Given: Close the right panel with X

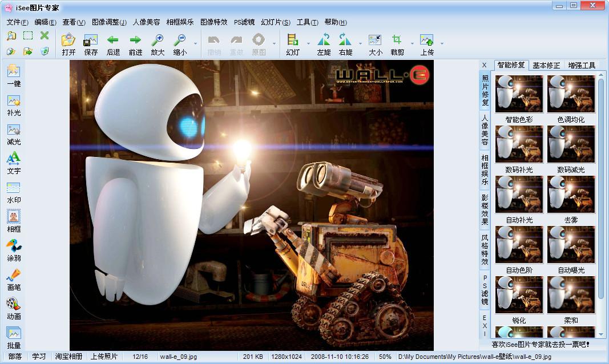Looking at the screenshot, I should [x=485, y=65].
